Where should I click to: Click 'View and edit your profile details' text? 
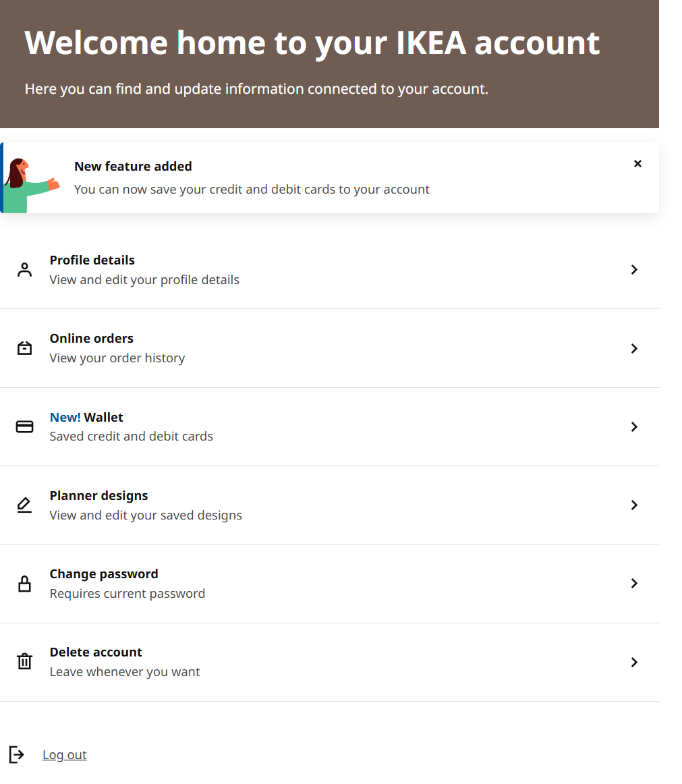coord(144,279)
